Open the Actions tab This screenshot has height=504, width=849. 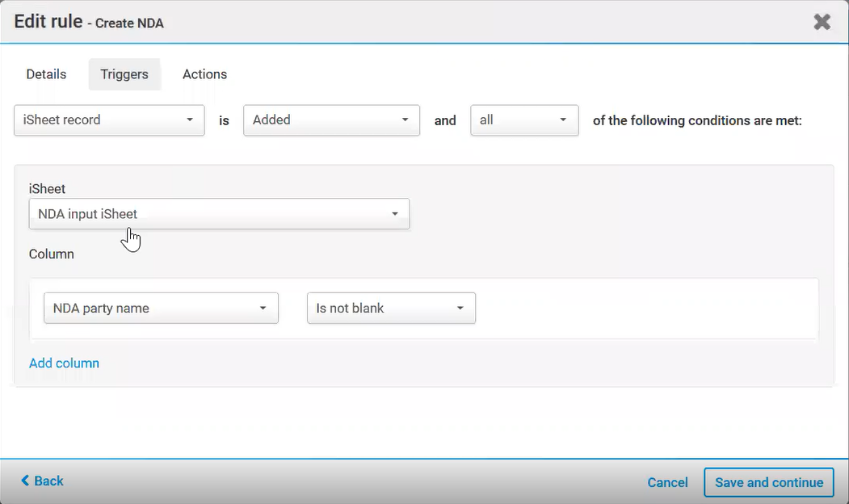tap(204, 74)
